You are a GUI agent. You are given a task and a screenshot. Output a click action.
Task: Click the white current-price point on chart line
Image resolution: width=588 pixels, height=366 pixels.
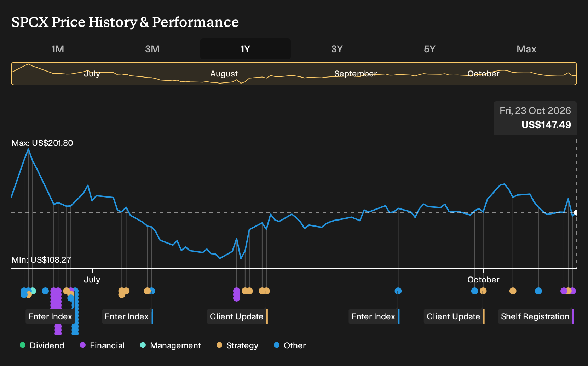576,213
